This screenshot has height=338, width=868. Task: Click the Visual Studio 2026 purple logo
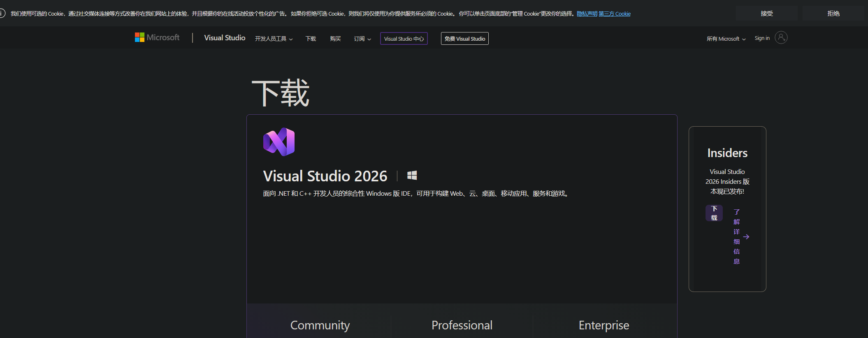pos(279,142)
